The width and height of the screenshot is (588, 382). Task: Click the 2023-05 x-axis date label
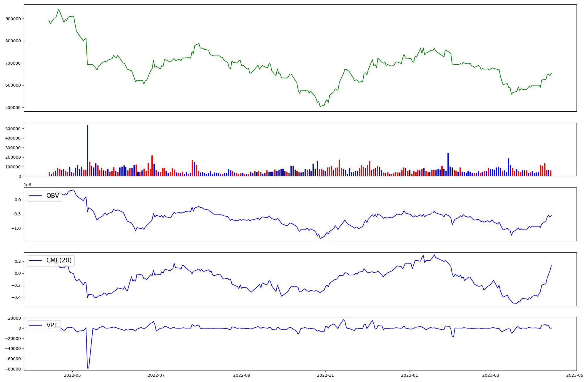pyautogui.click(x=574, y=375)
